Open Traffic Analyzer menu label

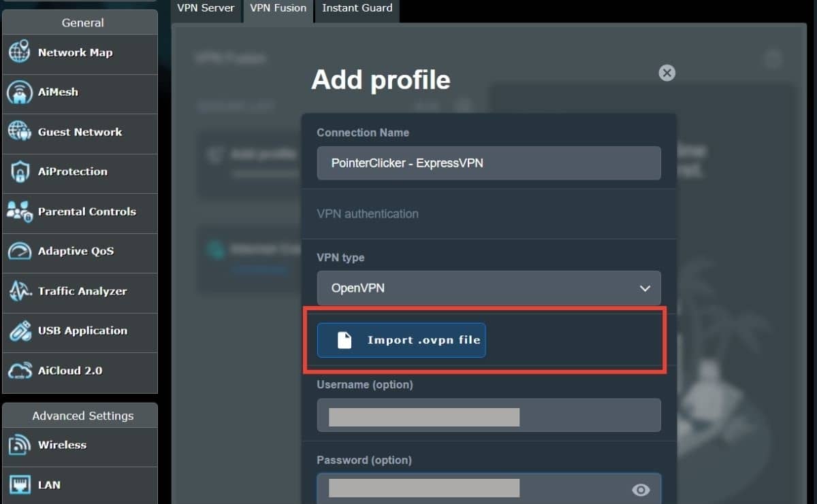[x=82, y=291]
